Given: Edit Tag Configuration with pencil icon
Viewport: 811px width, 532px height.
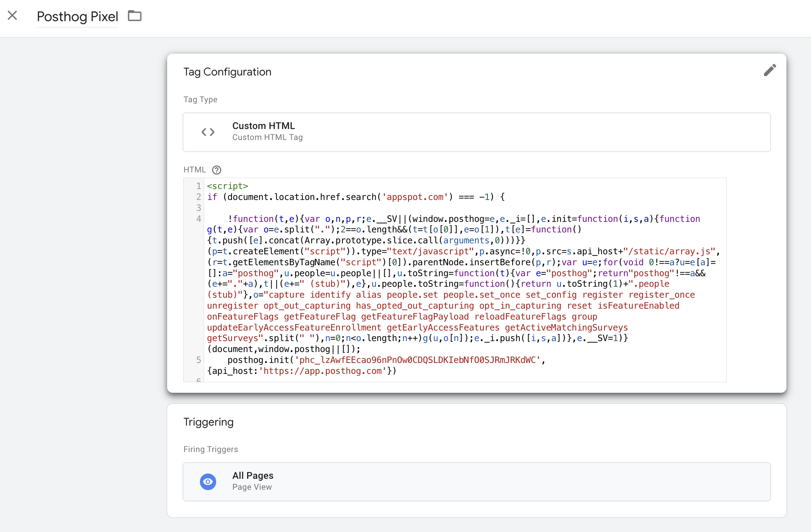Looking at the screenshot, I should click(770, 70).
